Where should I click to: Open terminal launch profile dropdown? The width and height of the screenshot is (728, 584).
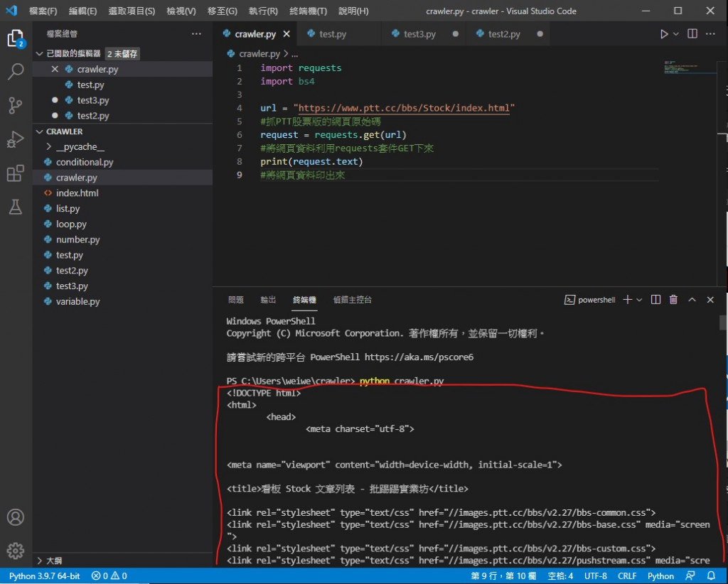(639, 300)
